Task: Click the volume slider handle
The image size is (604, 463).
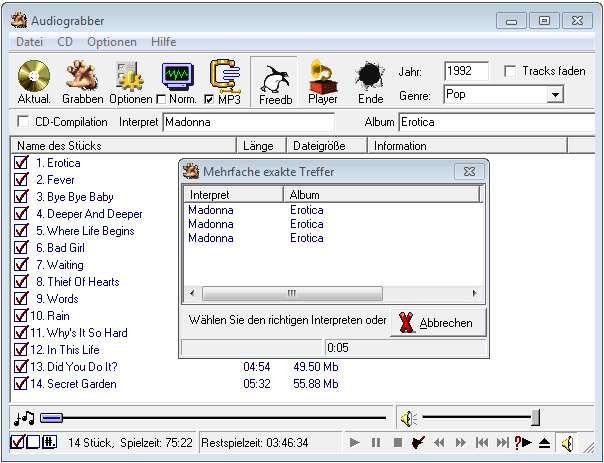Action: click(536, 417)
